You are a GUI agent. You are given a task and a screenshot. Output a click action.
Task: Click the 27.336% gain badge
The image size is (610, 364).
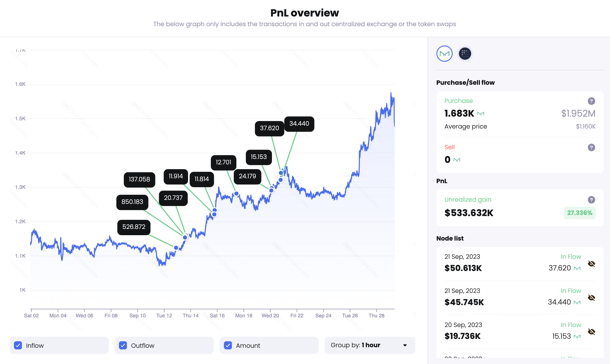coord(580,213)
